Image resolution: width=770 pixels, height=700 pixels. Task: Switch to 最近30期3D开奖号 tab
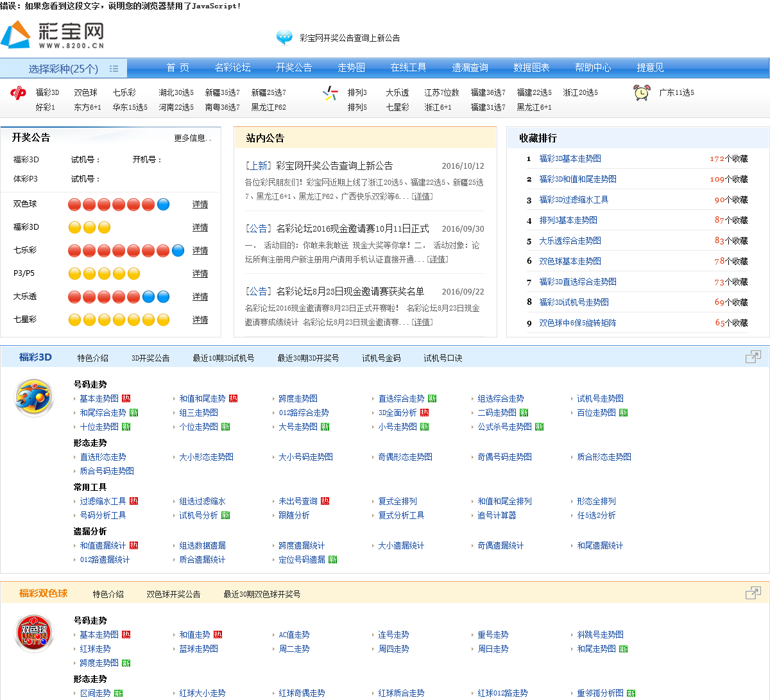pyautogui.click(x=308, y=358)
